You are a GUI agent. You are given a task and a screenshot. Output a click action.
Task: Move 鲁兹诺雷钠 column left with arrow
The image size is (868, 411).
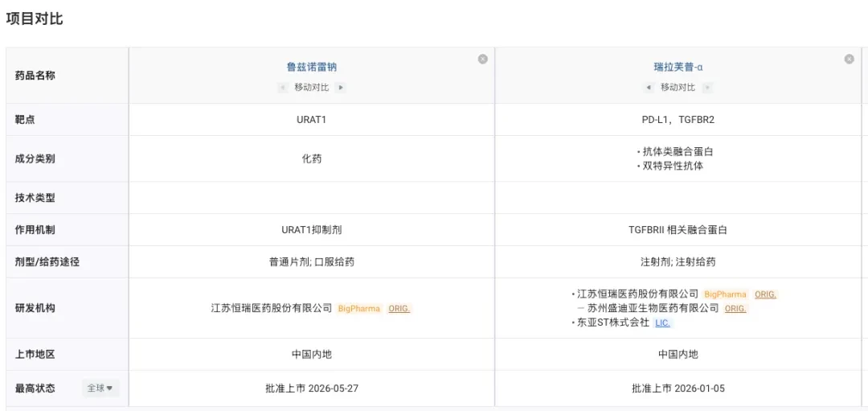tap(283, 88)
